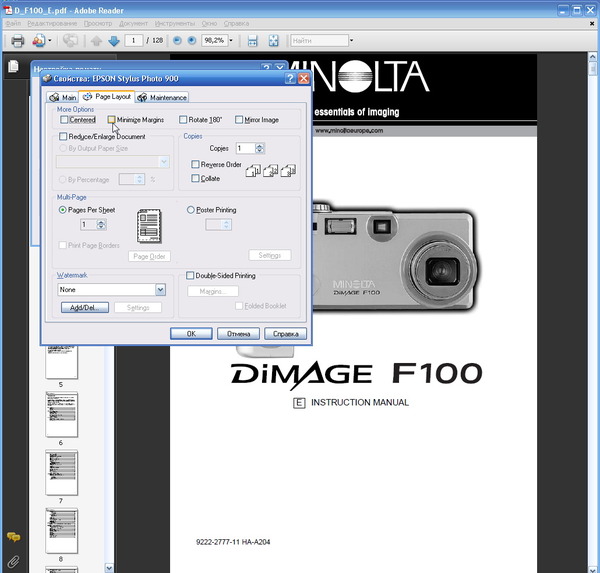Screen dimensions: 600x573
Task: Open the Файл menu
Action: (x=13, y=23)
